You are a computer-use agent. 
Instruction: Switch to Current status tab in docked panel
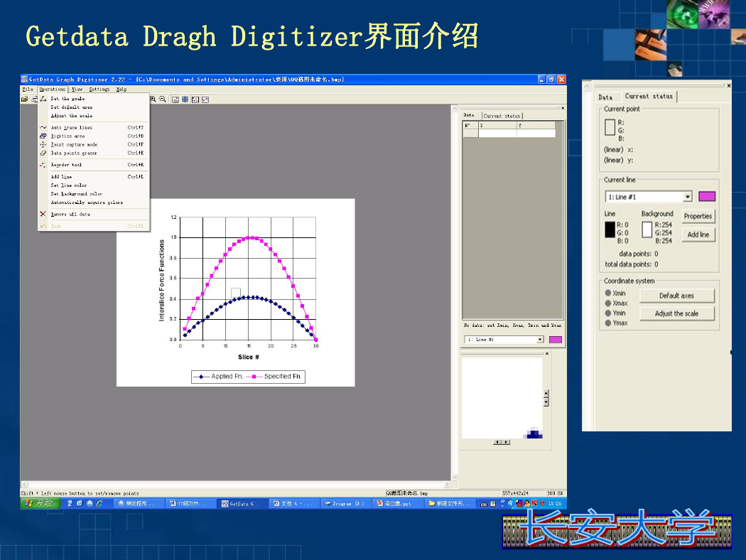[502, 116]
